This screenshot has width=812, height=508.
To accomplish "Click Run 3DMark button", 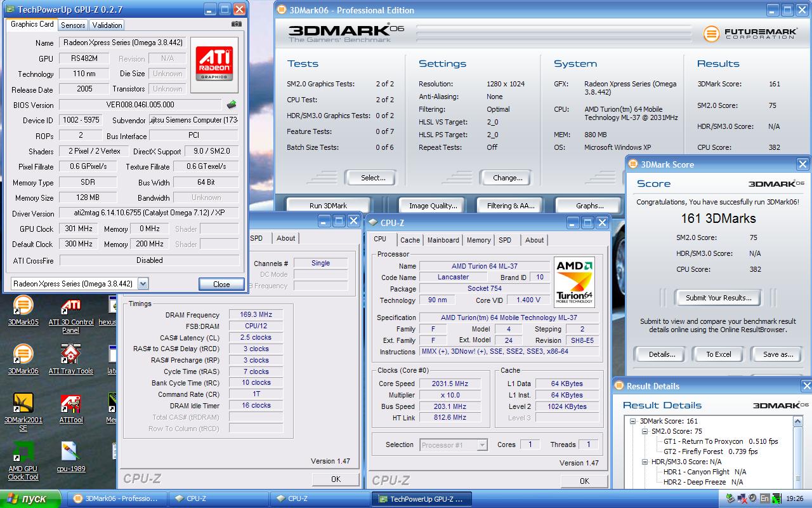I will [x=328, y=206].
